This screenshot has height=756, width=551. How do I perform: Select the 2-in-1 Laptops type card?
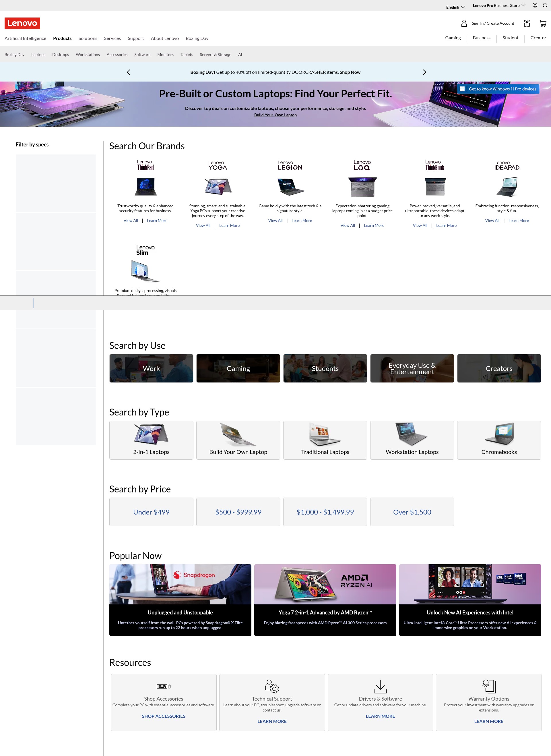coord(151,440)
